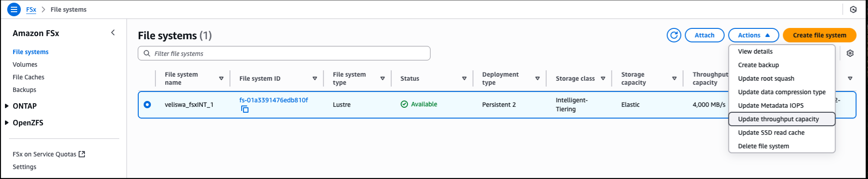The width and height of the screenshot is (868, 179).
Task: Open Settings in sidebar
Action: click(x=24, y=167)
